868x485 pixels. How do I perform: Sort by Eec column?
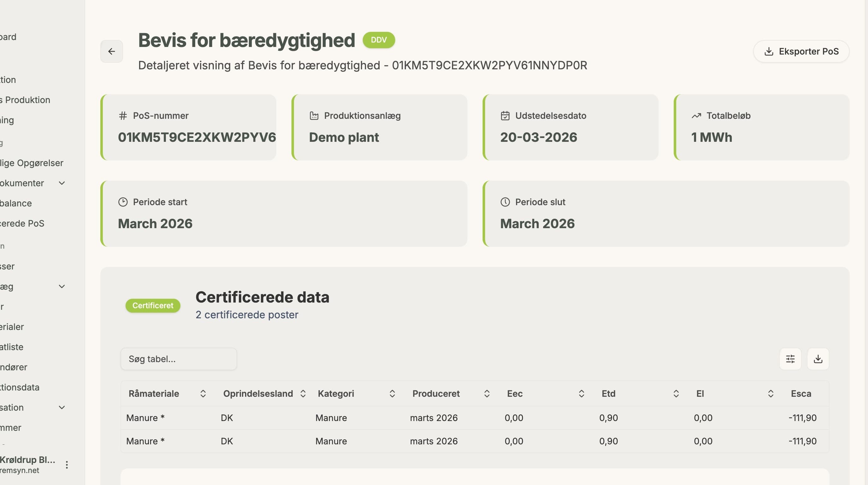pyautogui.click(x=581, y=394)
